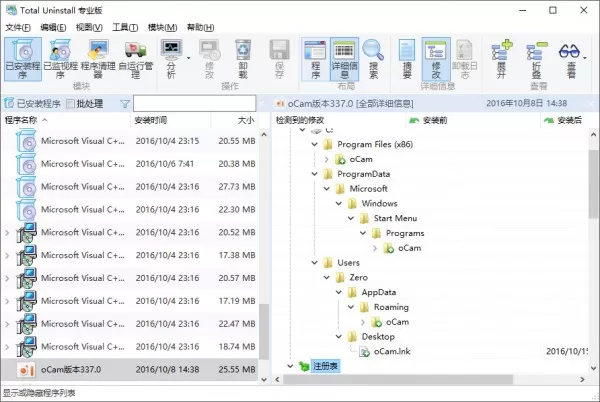Viewport: 600px width, 402px height.
Task: Click the program list vertical scrollbar thumb
Action: click(264, 331)
